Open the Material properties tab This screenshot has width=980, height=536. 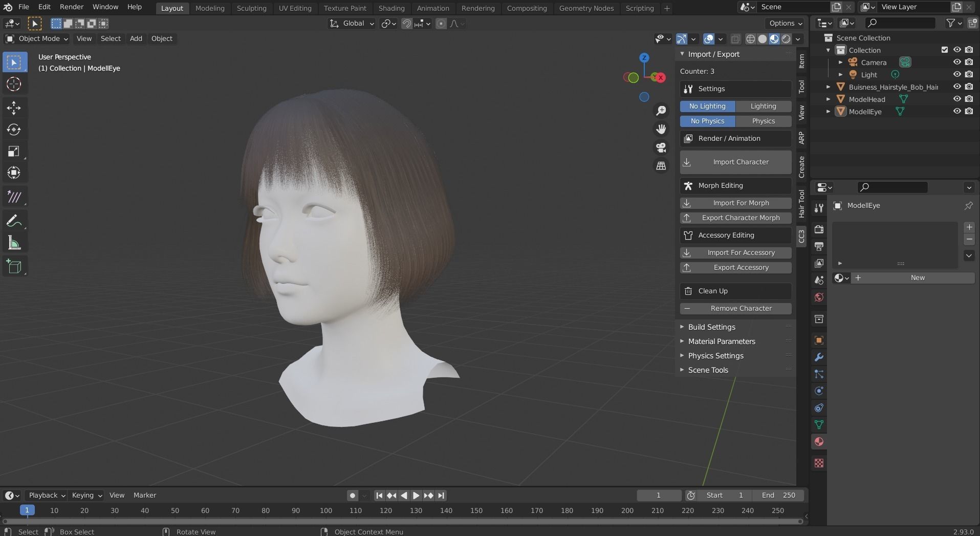(x=819, y=442)
